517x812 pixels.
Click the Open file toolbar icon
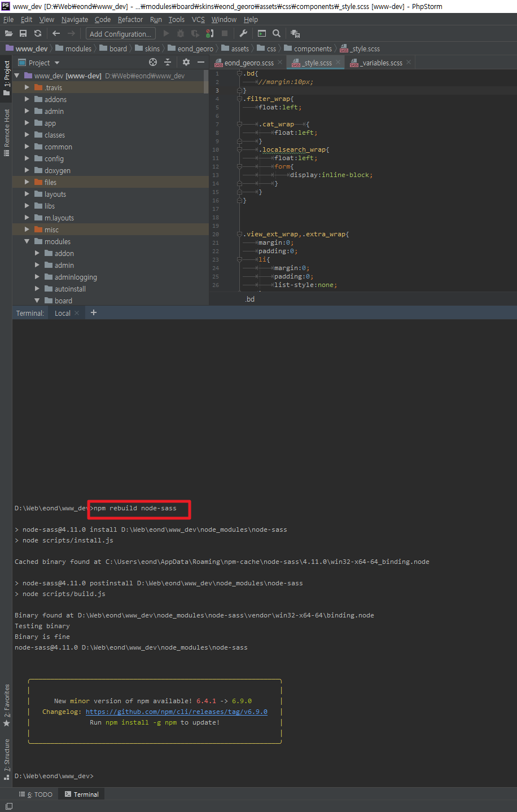[8, 34]
